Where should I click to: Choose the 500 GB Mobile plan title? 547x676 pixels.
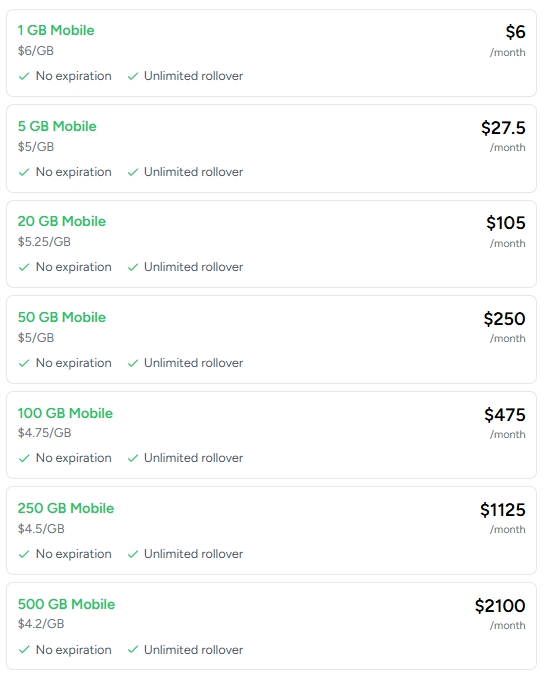coord(66,604)
